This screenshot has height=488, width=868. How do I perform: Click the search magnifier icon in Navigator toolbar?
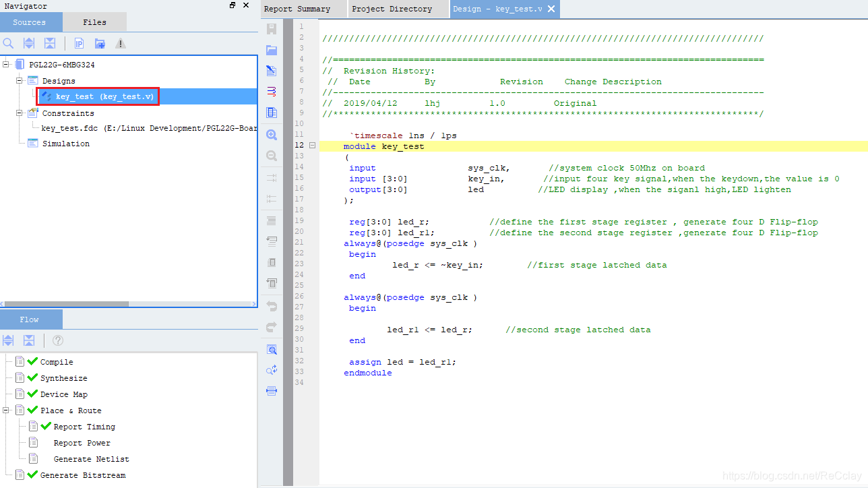pyautogui.click(x=8, y=43)
